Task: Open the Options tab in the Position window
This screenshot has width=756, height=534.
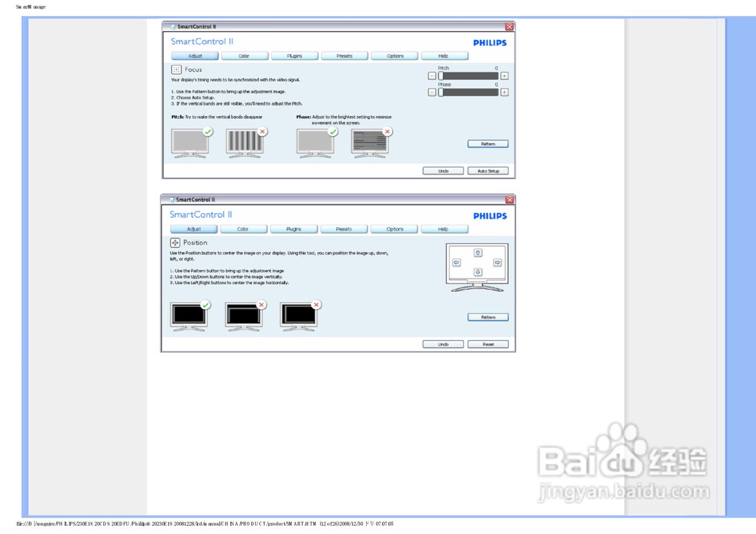Action: pyautogui.click(x=395, y=229)
